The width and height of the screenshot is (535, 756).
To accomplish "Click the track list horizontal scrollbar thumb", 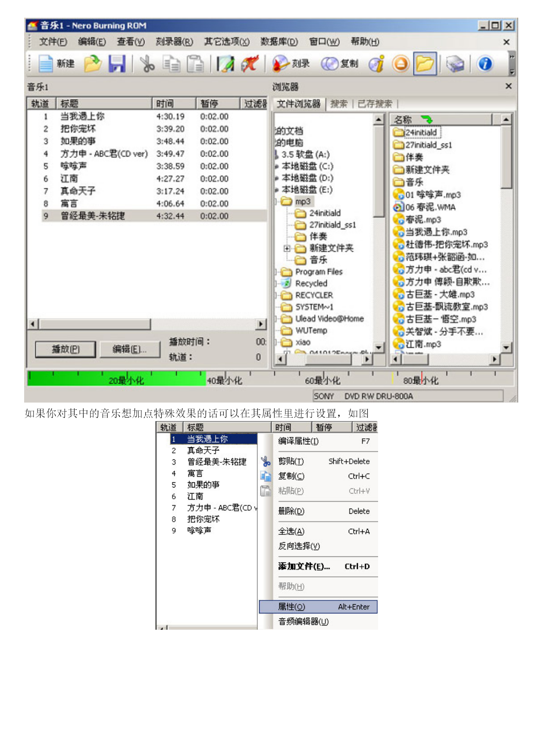I will [x=95, y=324].
